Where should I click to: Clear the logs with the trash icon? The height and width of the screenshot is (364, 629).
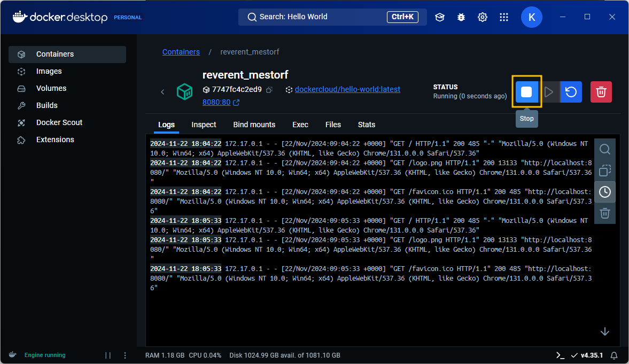pyautogui.click(x=605, y=213)
